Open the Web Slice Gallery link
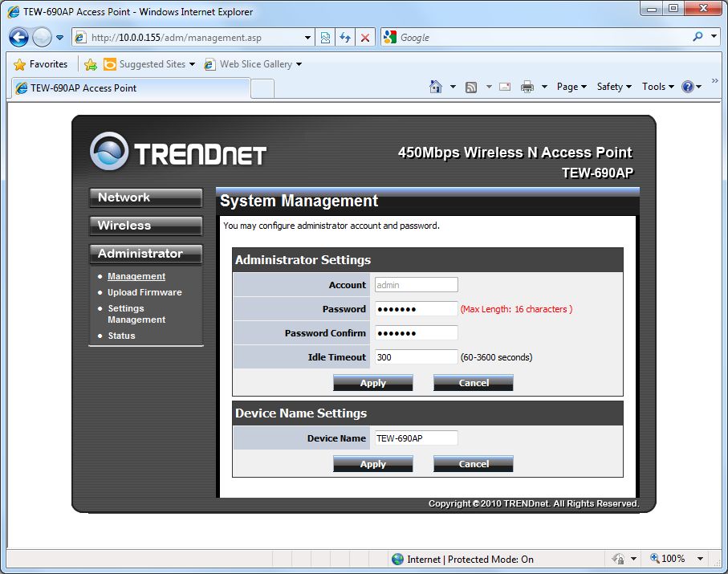The image size is (728, 574). (253, 64)
